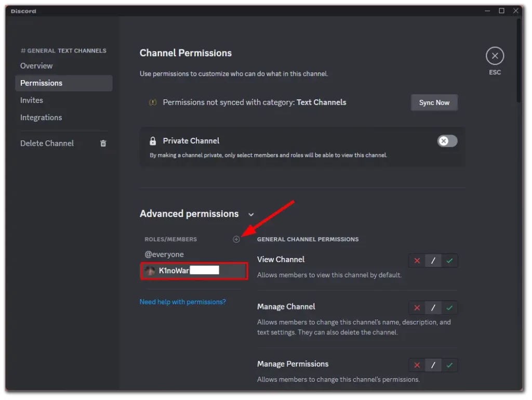532x400 pixels.
Task: Open the Integrations settings tab
Action: (64, 118)
